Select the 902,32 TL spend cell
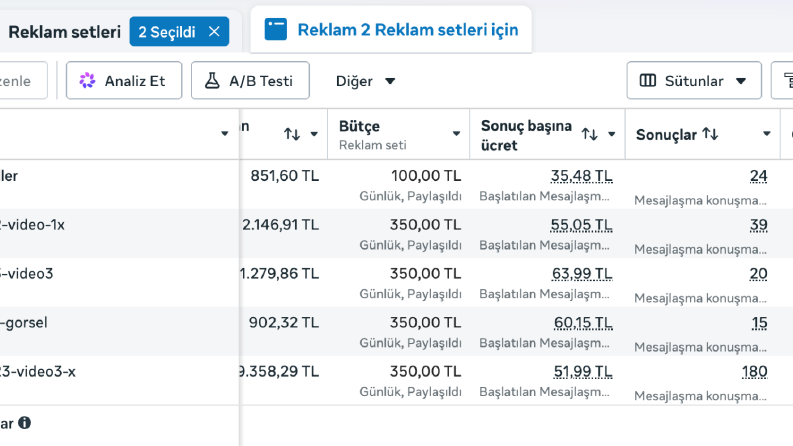The image size is (793, 446). tap(284, 323)
